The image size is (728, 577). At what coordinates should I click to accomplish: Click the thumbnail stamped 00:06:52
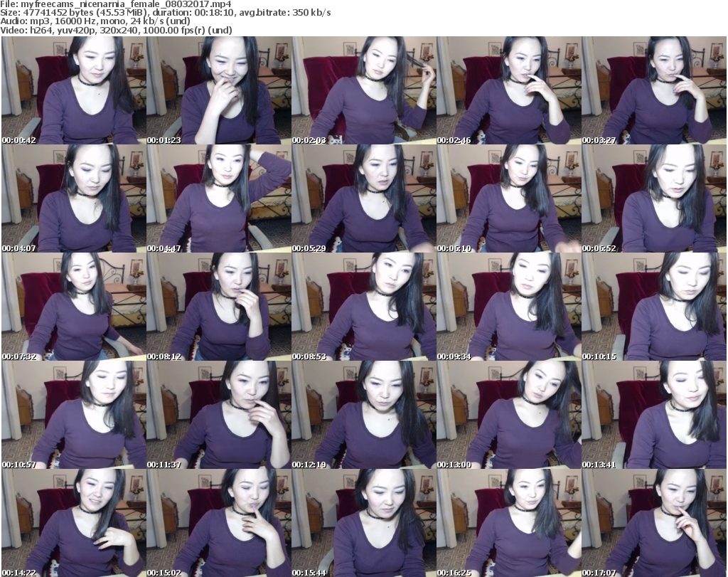[654, 198]
